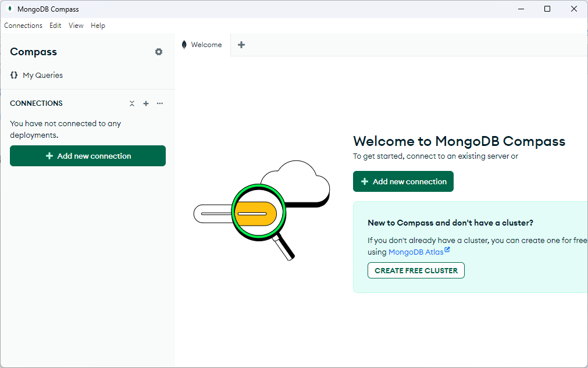
Task: Click Add new connection in the welcome area
Action: [403, 181]
